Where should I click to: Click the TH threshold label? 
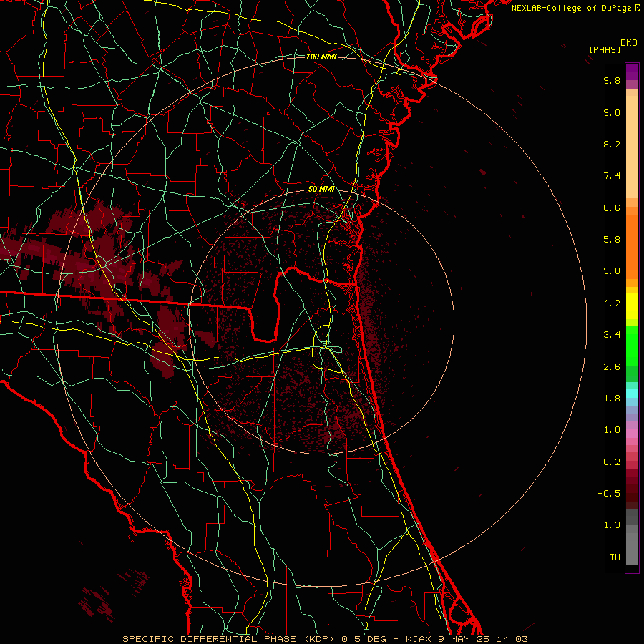pyautogui.click(x=615, y=557)
